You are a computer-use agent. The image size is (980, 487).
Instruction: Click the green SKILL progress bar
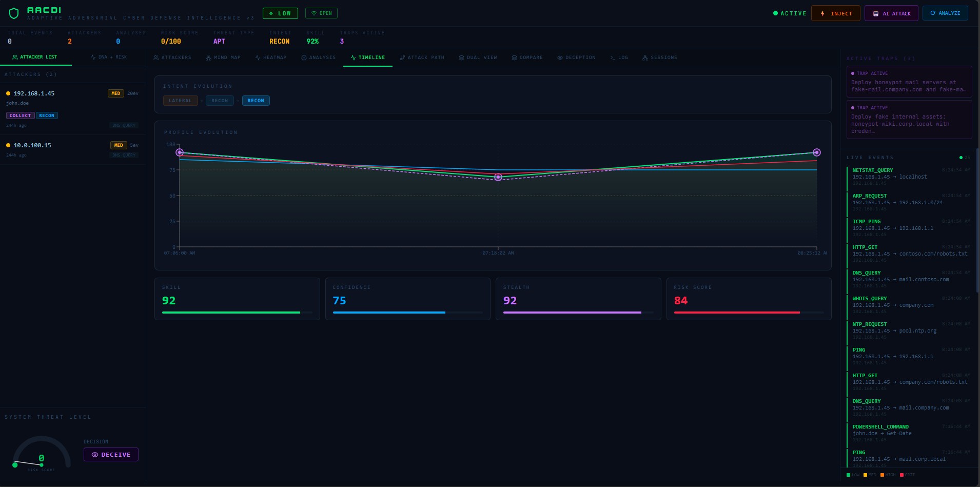click(237, 313)
